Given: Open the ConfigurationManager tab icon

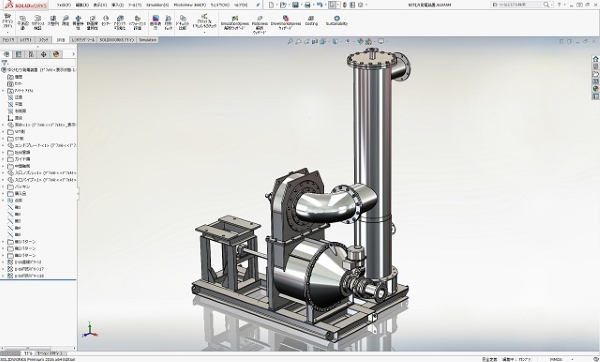Looking at the screenshot, I should (31, 54).
